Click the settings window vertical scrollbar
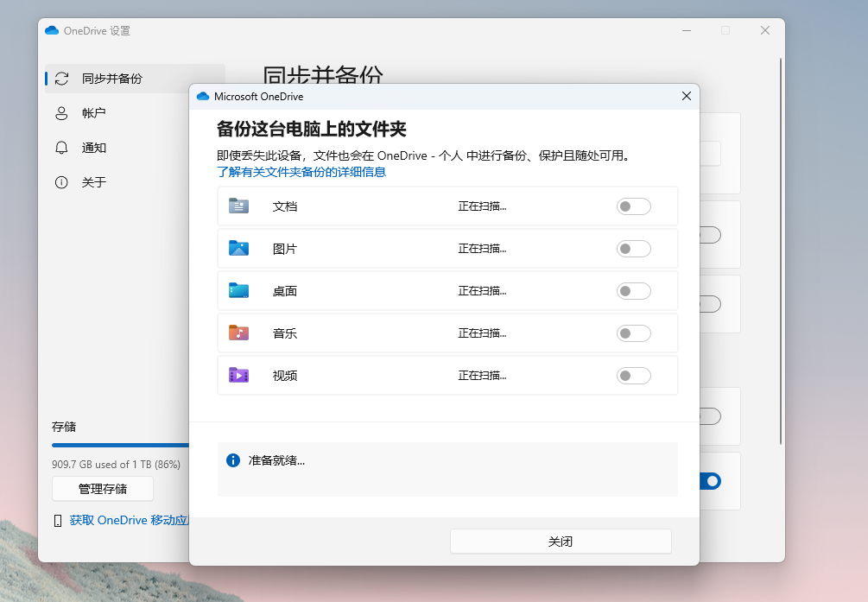This screenshot has width=868, height=602. 781,250
